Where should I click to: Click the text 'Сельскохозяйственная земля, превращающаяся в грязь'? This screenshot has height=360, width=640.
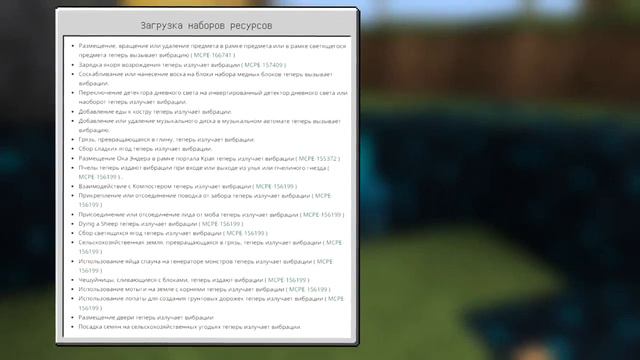(x=160, y=242)
